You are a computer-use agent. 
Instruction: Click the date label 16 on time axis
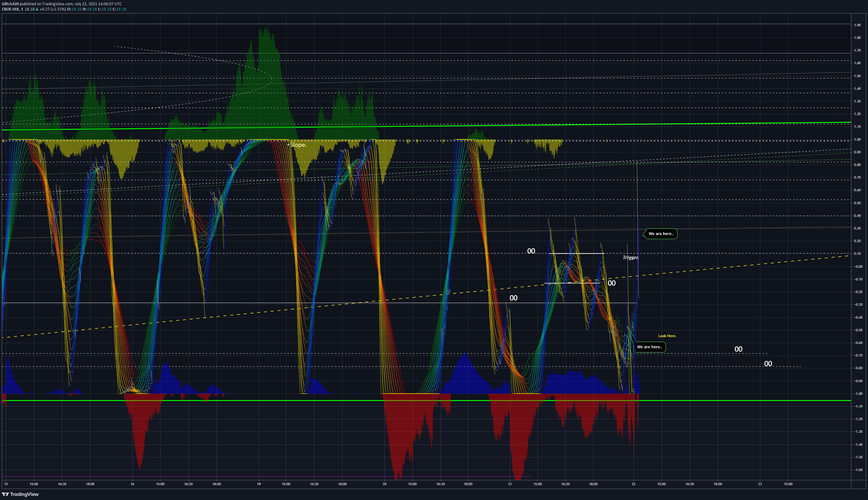tap(132, 484)
